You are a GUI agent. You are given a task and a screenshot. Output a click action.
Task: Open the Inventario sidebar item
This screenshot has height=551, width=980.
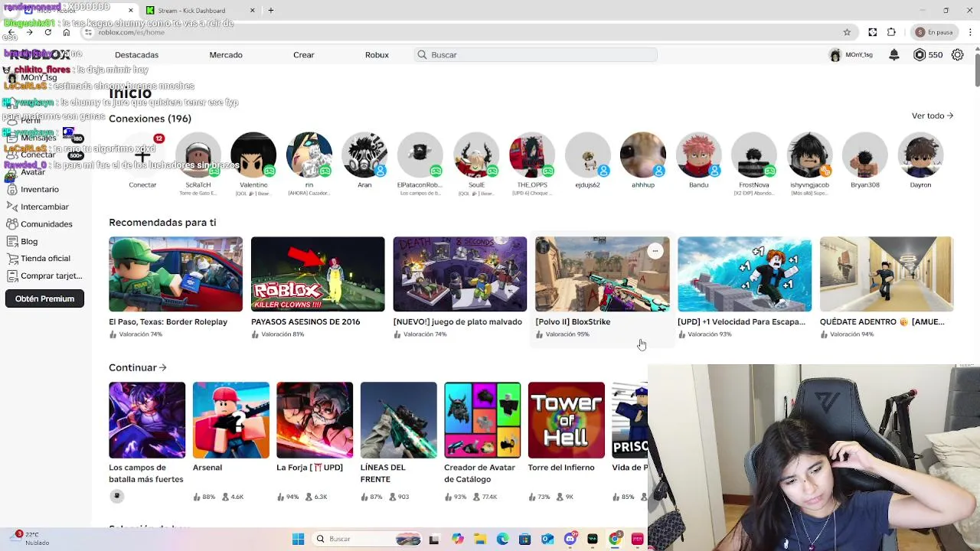(x=40, y=189)
